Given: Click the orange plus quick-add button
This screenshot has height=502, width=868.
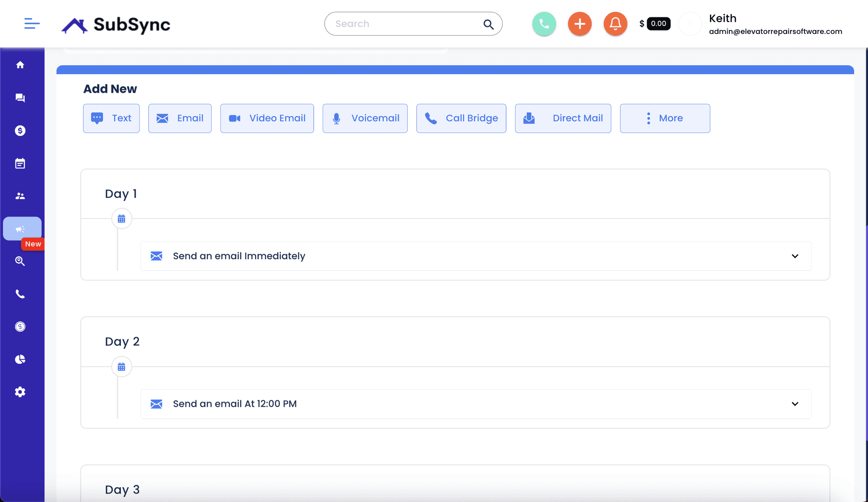Looking at the screenshot, I should click(x=580, y=24).
